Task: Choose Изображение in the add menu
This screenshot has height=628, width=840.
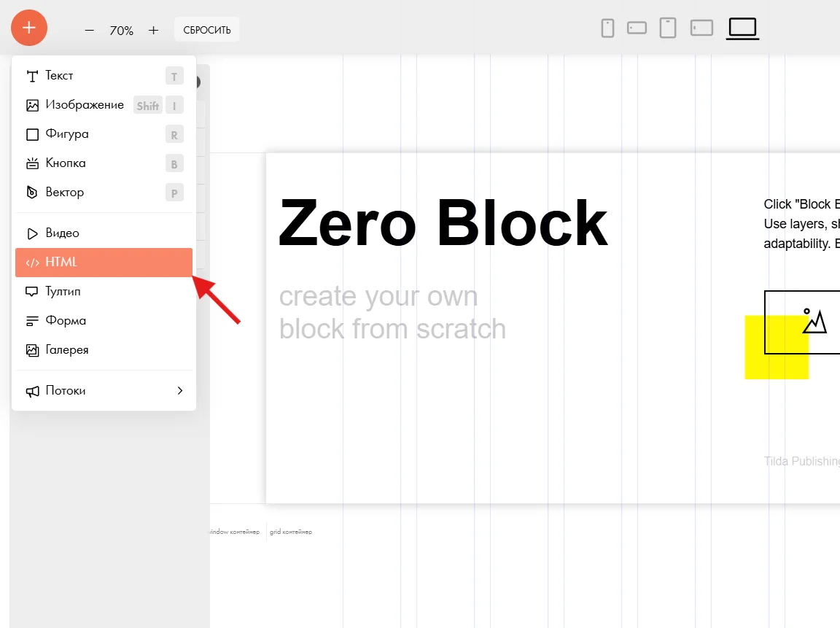Action: [104, 105]
